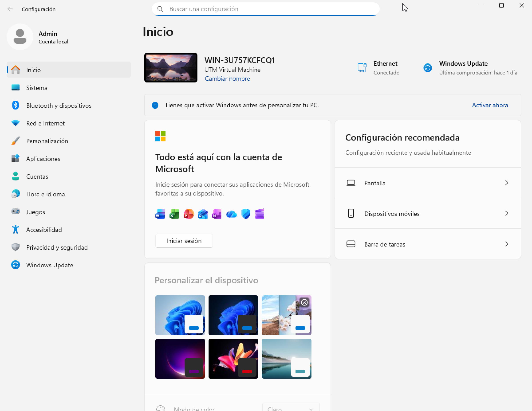The height and width of the screenshot is (411, 532).
Task: Click the OneDrive cloud icon
Action: 231,214
